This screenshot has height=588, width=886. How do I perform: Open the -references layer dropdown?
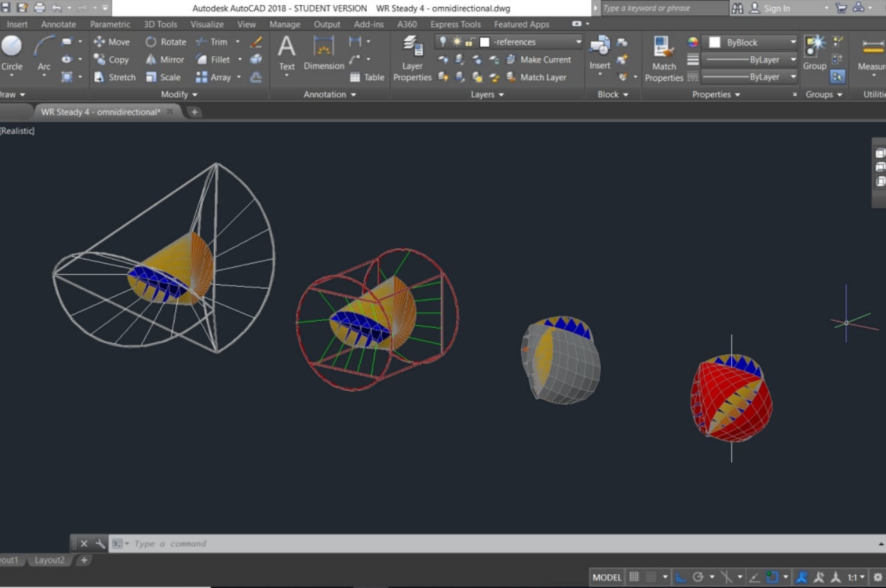[x=578, y=42]
